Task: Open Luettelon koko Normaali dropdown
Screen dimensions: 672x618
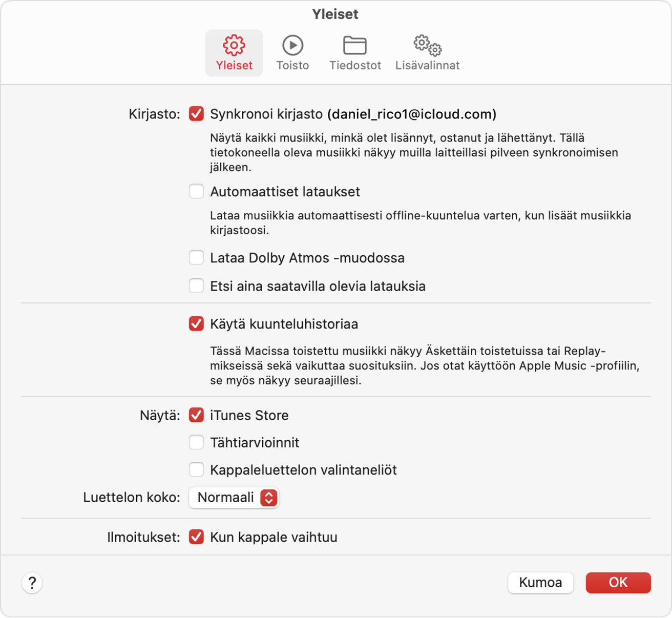Action: coord(234,498)
